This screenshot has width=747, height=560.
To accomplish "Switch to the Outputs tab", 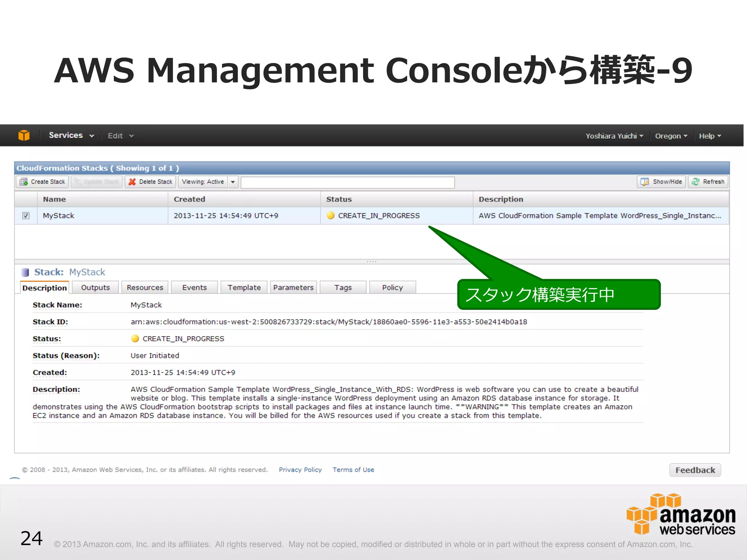I will point(95,287).
